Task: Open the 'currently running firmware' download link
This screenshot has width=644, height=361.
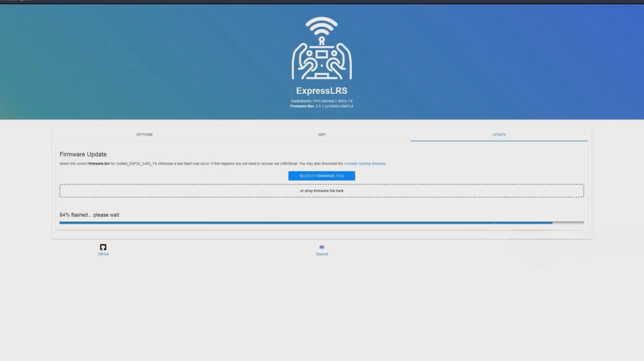Action: [x=365, y=164]
